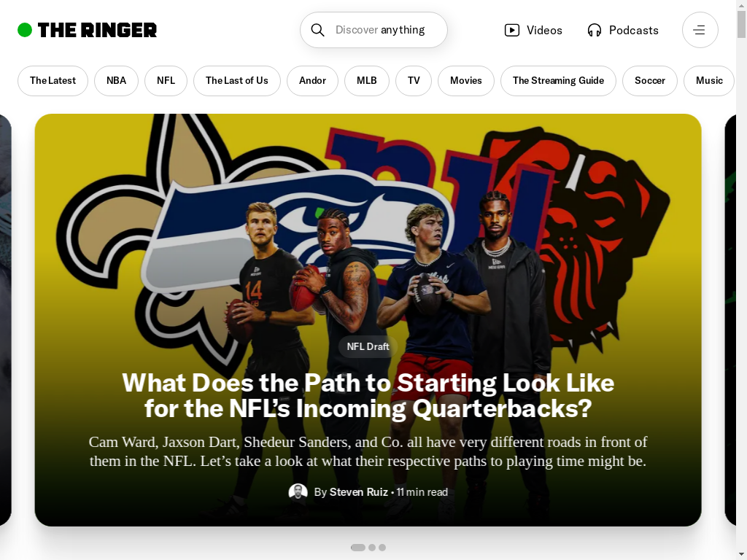The height and width of the screenshot is (560, 747).
Task: Click the Videos play icon
Action: tap(511, 30)
